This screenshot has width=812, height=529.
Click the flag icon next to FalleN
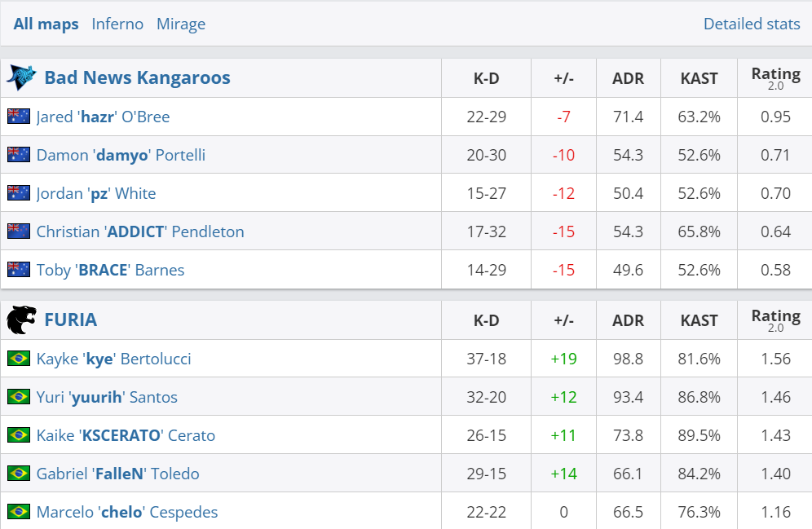click(19, 474)
